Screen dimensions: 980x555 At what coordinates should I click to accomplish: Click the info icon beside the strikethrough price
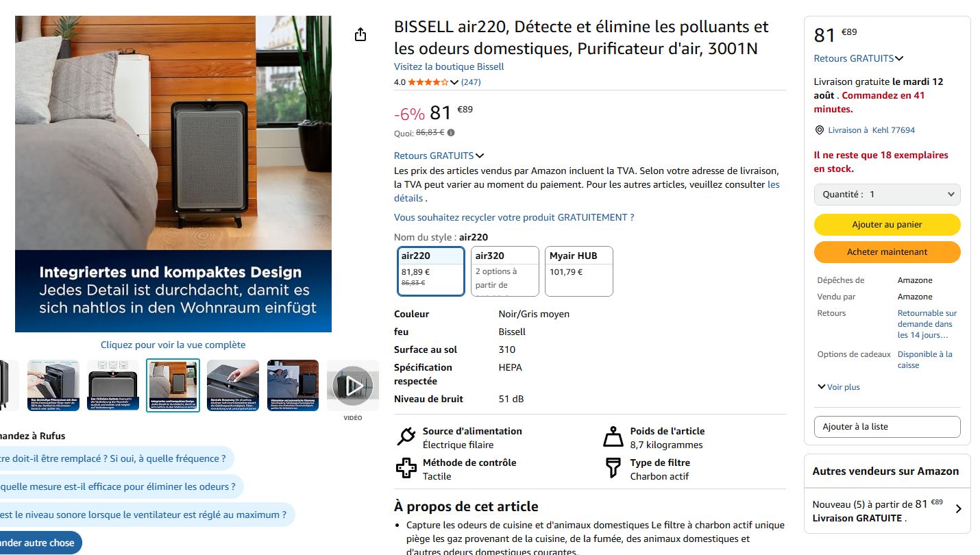coord(451,133)
